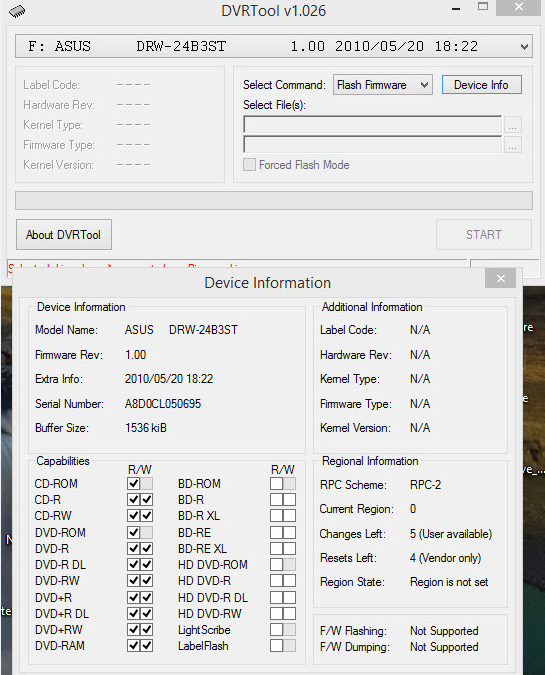Click the DVD-RW write checkbox
545x675 pixels.
[147, 580]
